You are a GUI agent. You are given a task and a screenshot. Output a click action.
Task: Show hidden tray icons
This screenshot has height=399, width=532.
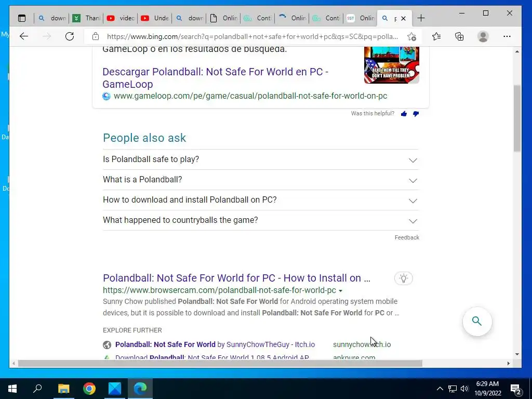coord(440,389)
